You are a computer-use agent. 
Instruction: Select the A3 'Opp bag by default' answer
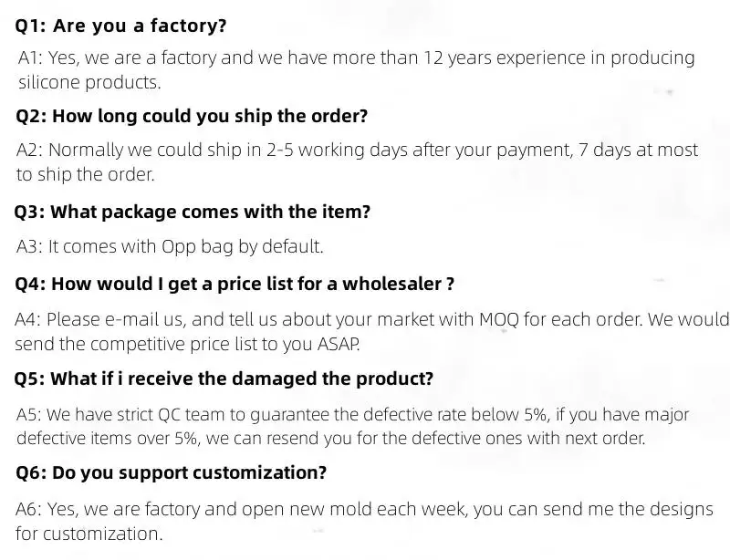pos(170,246)
